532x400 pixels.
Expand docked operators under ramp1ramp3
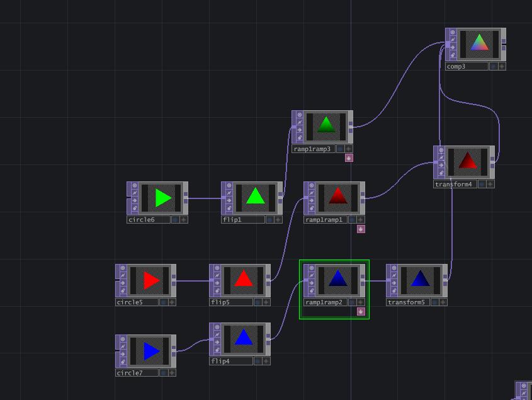(349, 158)
